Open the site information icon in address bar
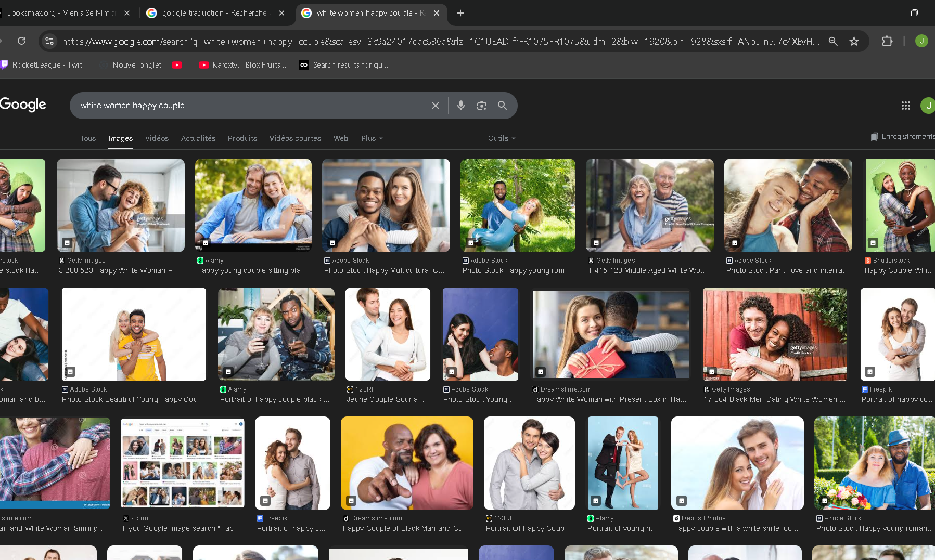The image size is (935, 560). pyautogui.click(x=49, y=41)
